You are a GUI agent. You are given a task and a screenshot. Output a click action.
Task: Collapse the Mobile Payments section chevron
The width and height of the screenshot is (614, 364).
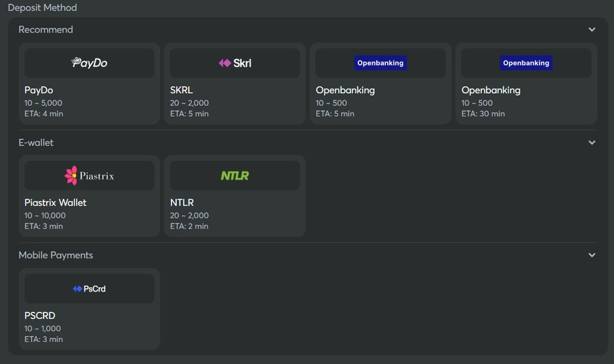click(x=592, y=255)
